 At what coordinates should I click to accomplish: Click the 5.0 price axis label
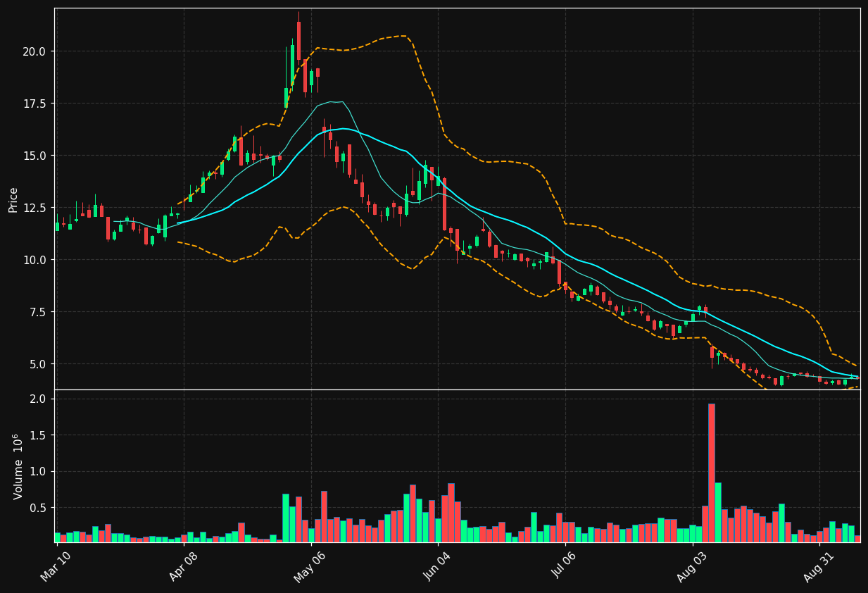click(x=37, y=364)
